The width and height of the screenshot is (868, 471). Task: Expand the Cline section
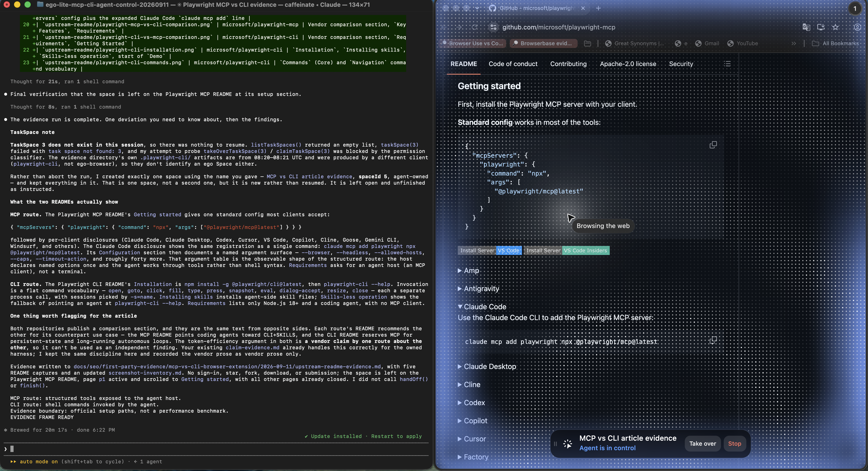click(469, 385)
